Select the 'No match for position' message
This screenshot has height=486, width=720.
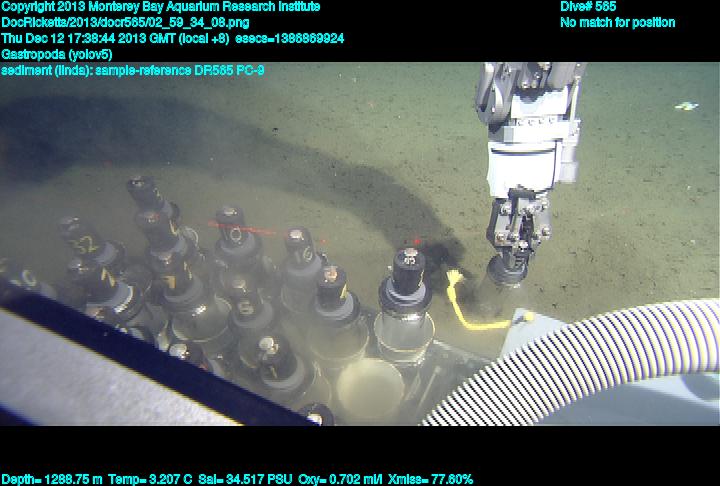point(618,23)
